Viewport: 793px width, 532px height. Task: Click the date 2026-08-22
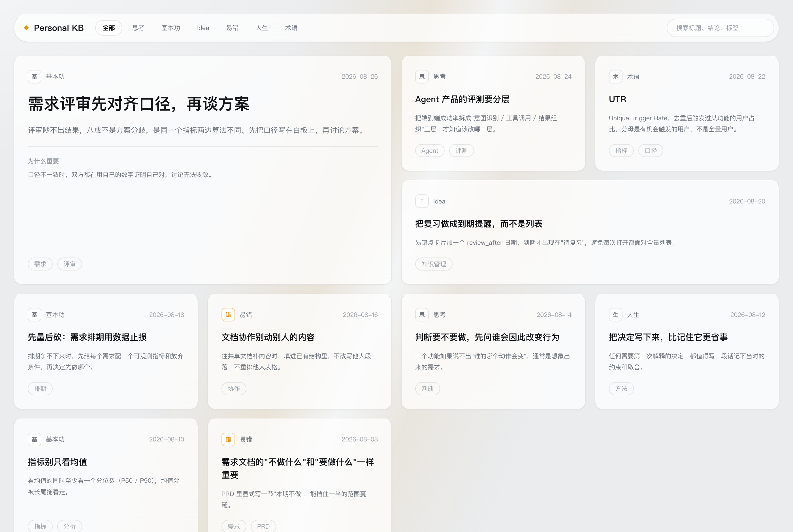(x=747, y=77)
